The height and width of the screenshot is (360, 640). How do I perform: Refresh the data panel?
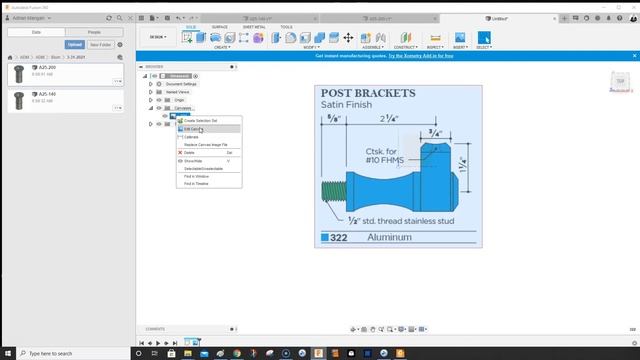coord(109,18)
